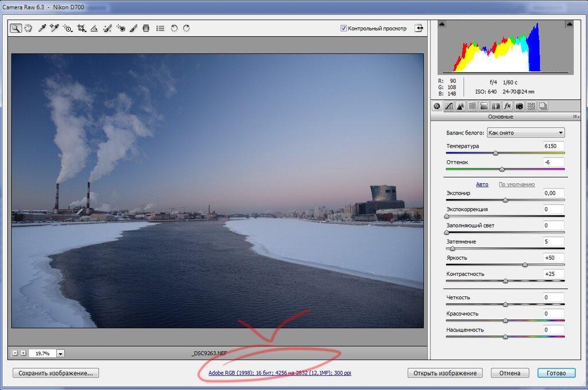Toggle shadow clipping warning in histogram

(x=442, y=24)
